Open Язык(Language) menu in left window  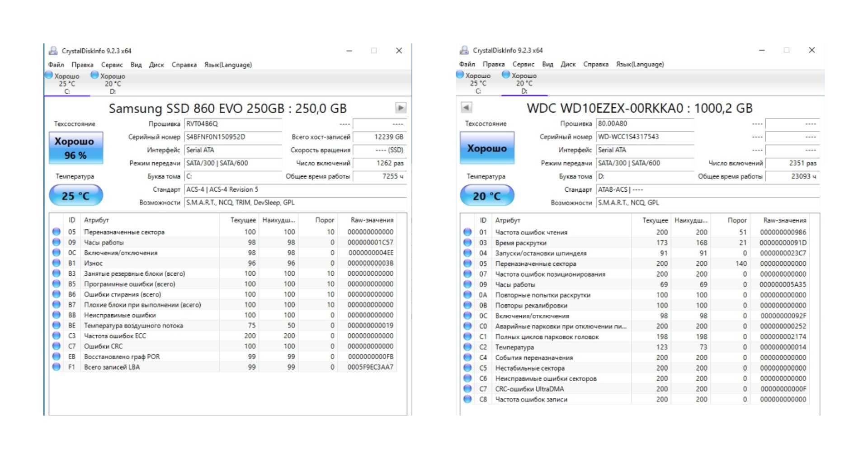pos(228,65)
